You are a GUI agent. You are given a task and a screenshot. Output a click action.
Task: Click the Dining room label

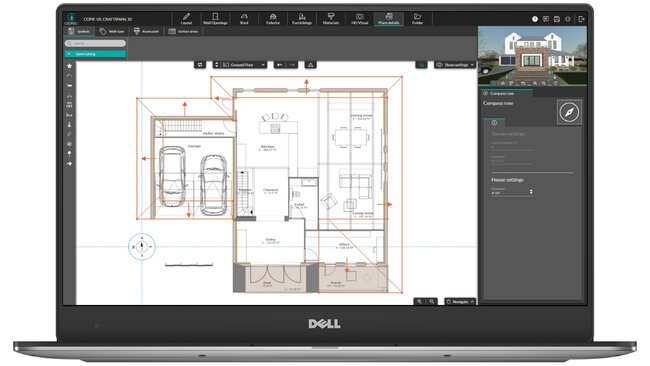tap(362, 117)
